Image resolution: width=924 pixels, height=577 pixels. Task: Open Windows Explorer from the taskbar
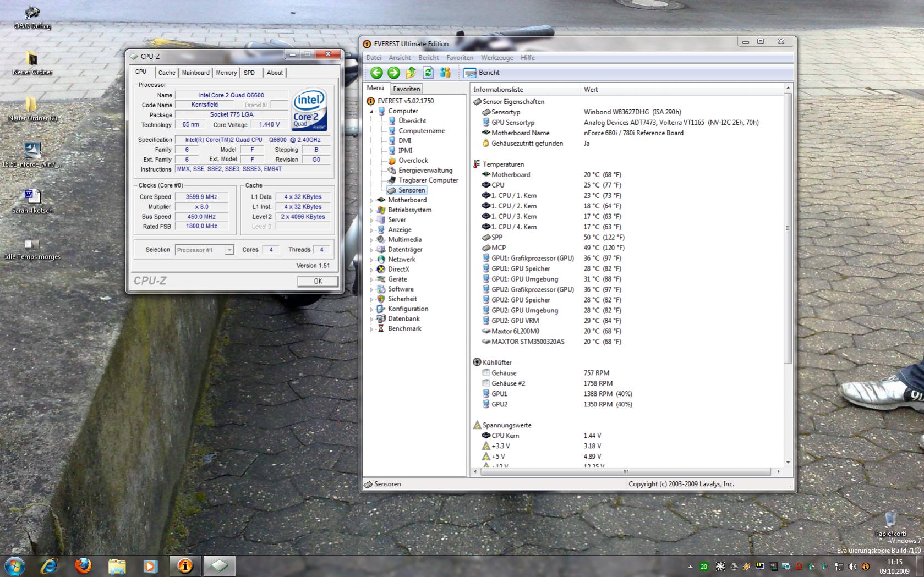(117, 565)
